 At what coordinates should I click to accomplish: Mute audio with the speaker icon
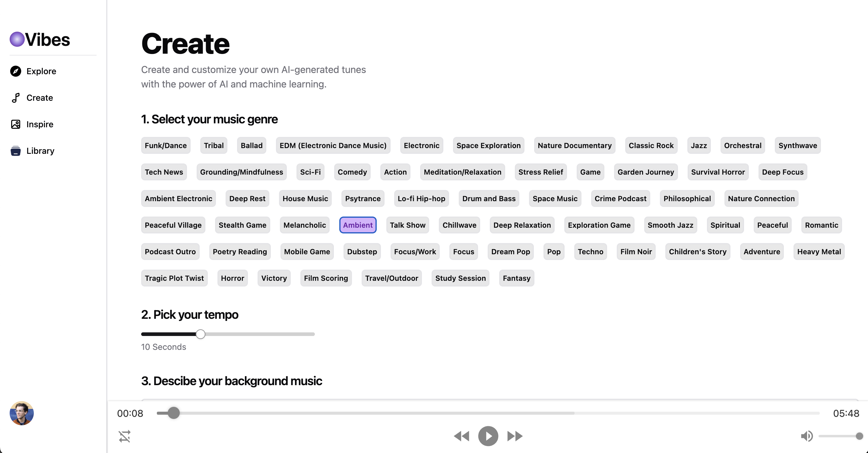(x=806, y=436)
